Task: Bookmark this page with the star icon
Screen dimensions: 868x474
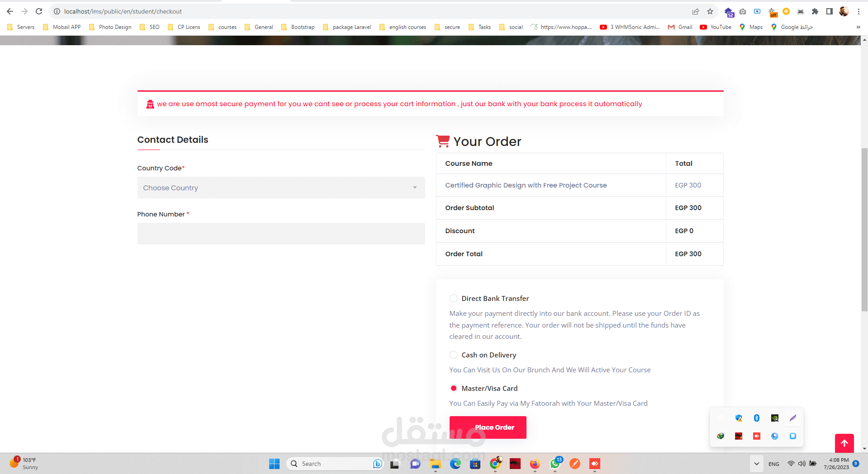Action: point(710,11)
